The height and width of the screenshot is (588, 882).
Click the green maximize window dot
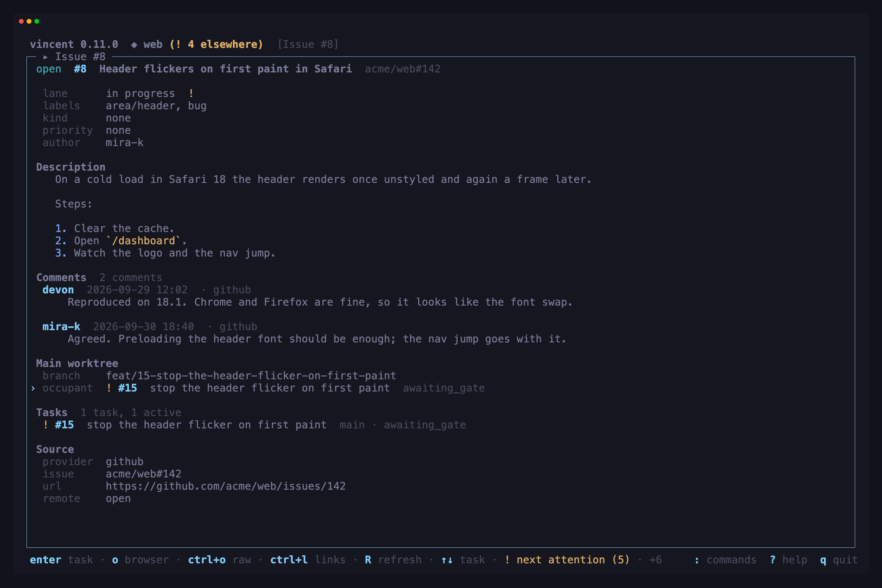pyautogui.click(x=37, y=21)
